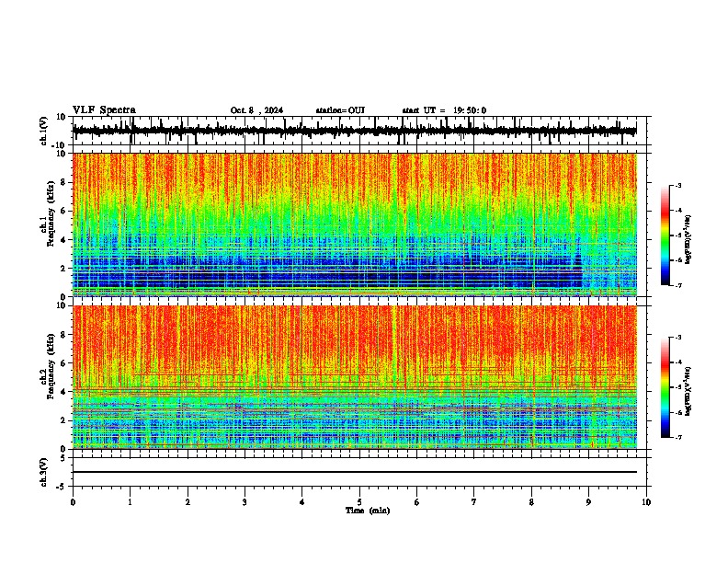Click the ch.1 frequency axis "2" tick label
Image resolution: width=728 pixels, height=563 pixels.
pyautogui.click(x=64, y=269)
